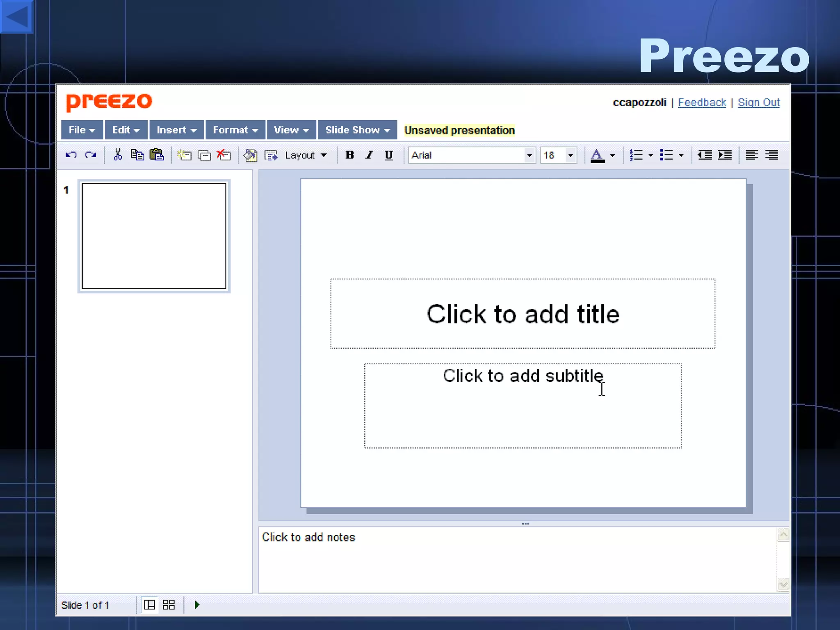Click the Unsaved presentation label
Viewport: 840px width, 630px height.
pos(459,130)
